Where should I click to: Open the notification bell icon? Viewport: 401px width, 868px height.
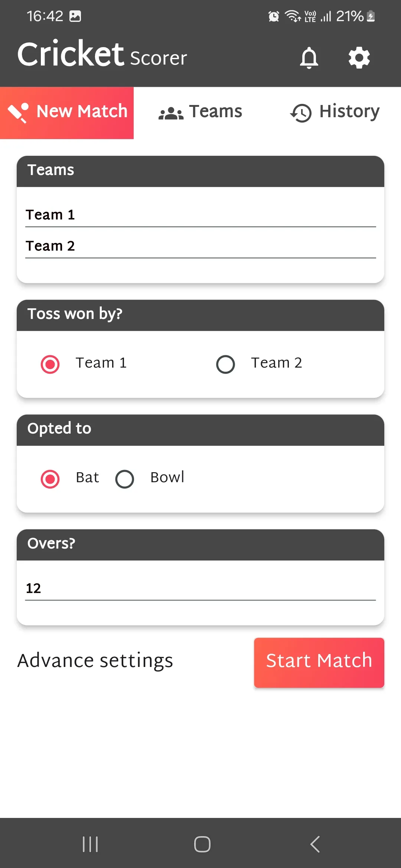tap(309, 58)
